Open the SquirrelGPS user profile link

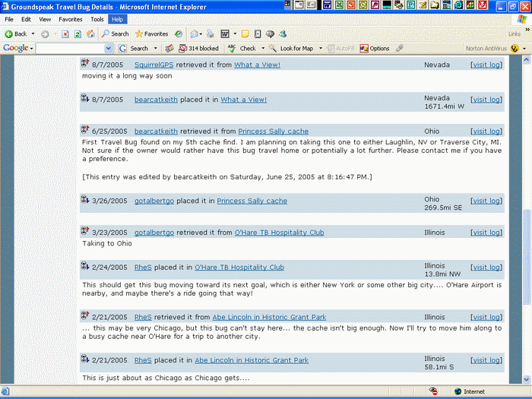pyautogui.click(x=154, y=65)
